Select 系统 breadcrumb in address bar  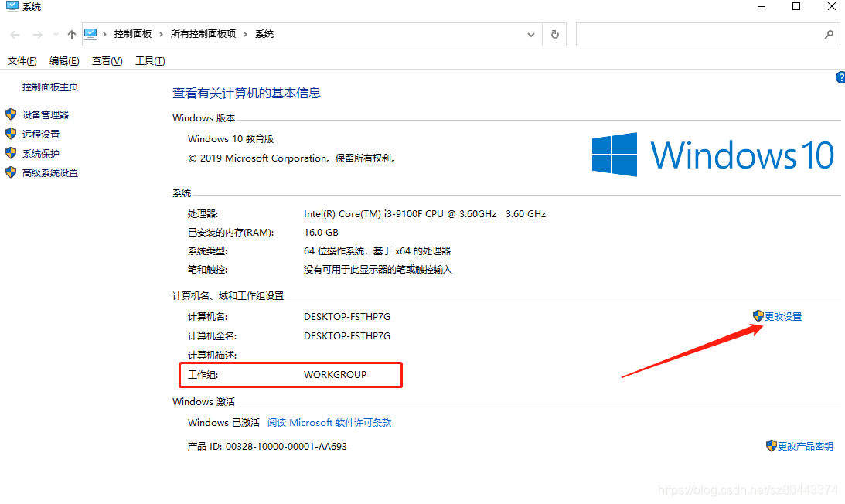(264, 34)
